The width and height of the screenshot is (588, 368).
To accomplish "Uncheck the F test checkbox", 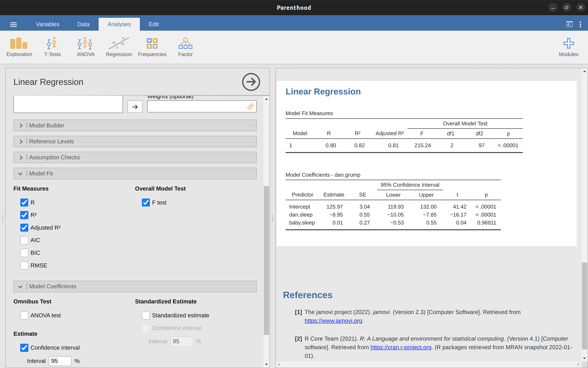I will pos(146,203).
